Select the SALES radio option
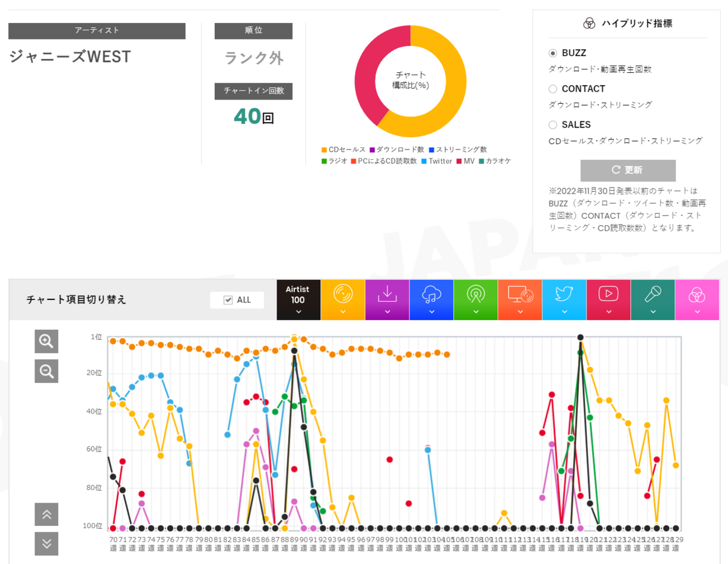 [553, 125]
